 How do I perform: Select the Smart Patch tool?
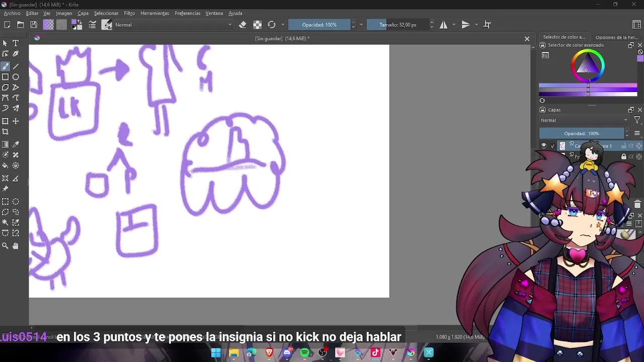16,155
